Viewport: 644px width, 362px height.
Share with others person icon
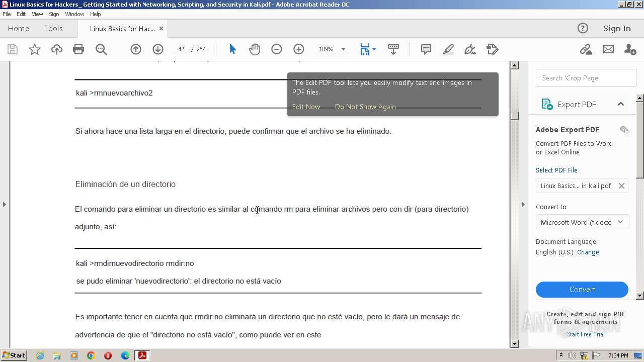coord(630,49)
